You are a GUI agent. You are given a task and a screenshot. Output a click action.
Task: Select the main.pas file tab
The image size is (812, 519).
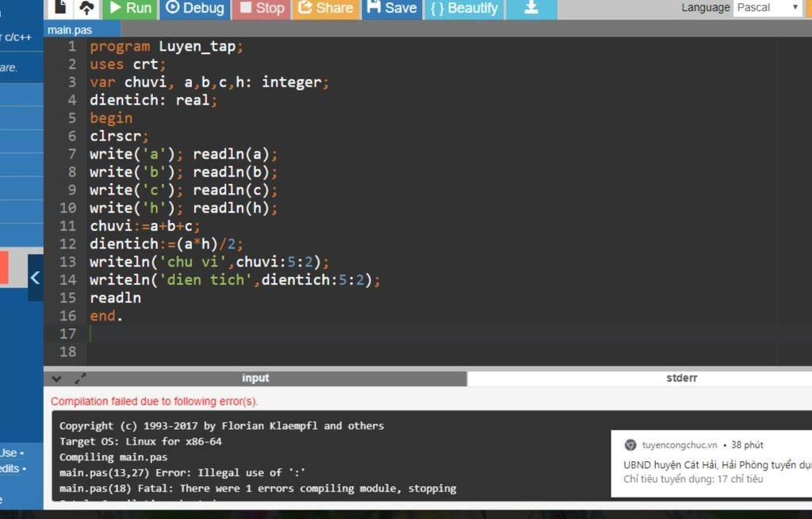70,30
